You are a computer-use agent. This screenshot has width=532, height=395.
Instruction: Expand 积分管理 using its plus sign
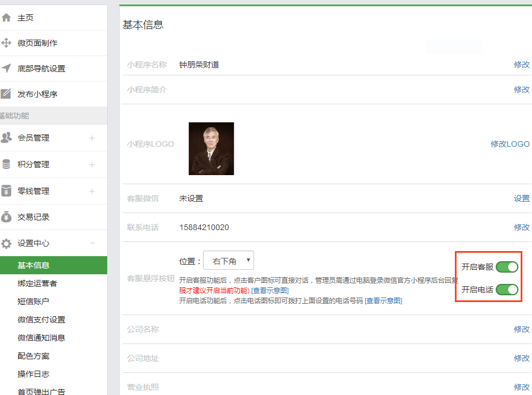92,164
